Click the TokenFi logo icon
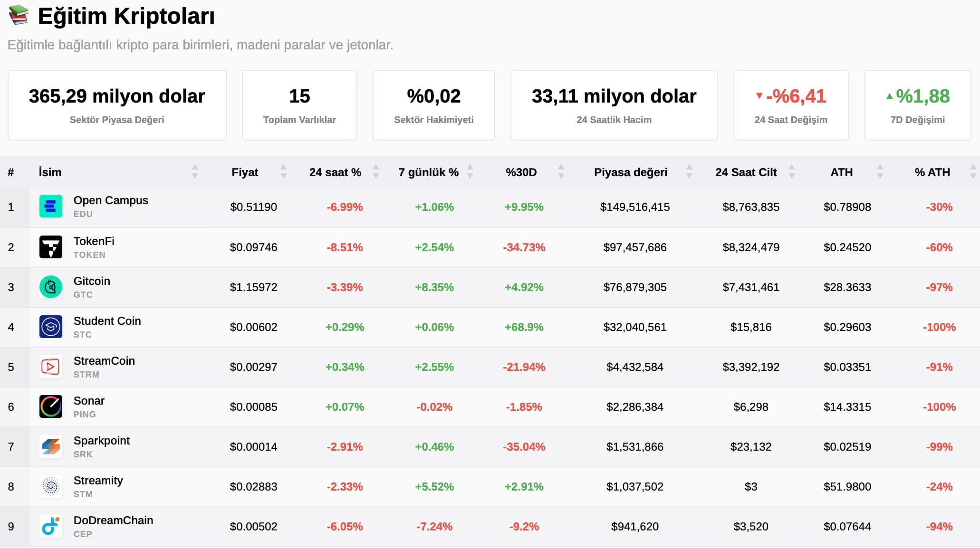Screen dimensions: 980x548 coord(50,247)
